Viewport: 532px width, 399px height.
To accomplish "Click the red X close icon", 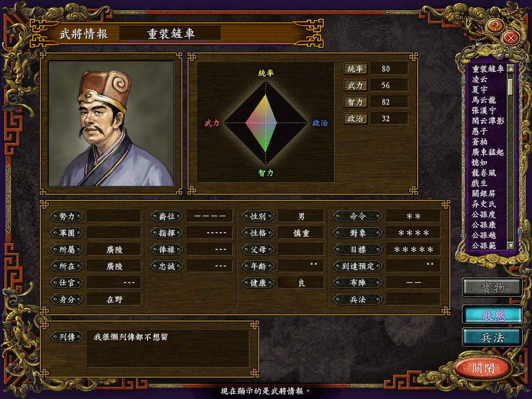I will 511,37.
